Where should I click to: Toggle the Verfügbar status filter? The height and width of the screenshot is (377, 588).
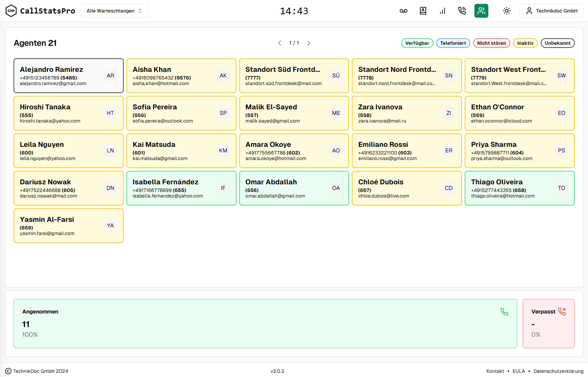point(417,43)
